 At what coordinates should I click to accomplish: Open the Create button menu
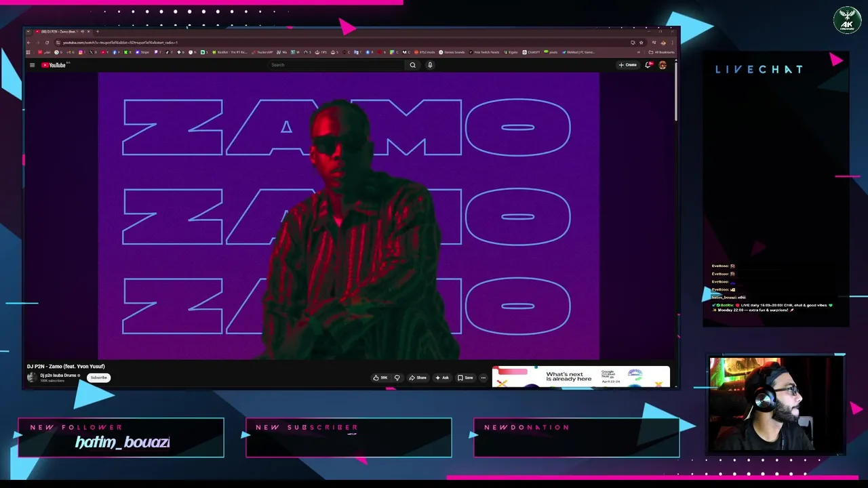(628, 65)
